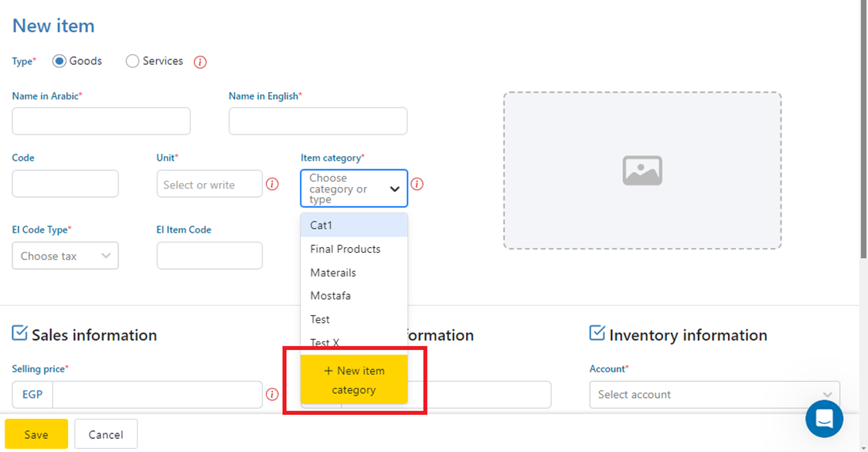Viewport: 868px width, 452px height.
Task: Focus the Name in Arabic field
Action: click(x=101, y=121)
